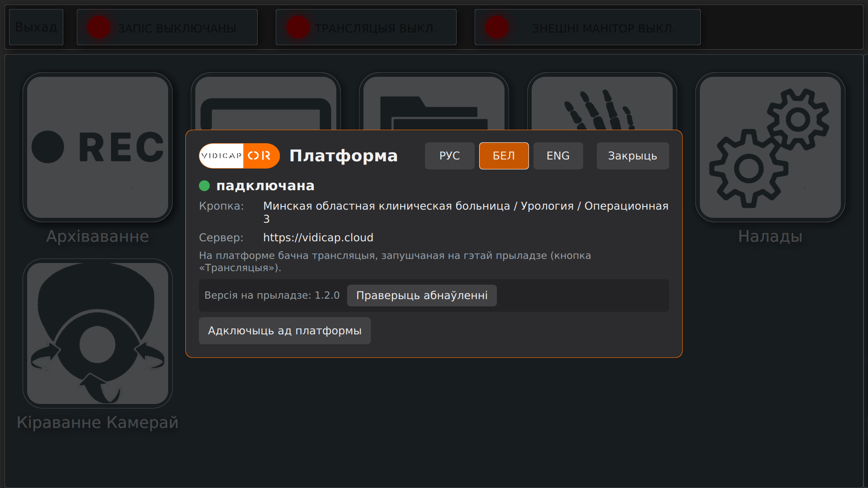The height and width of the screenshot is (488, 868).
Task: Open the REC archiving tile
Action: [98, 147]
